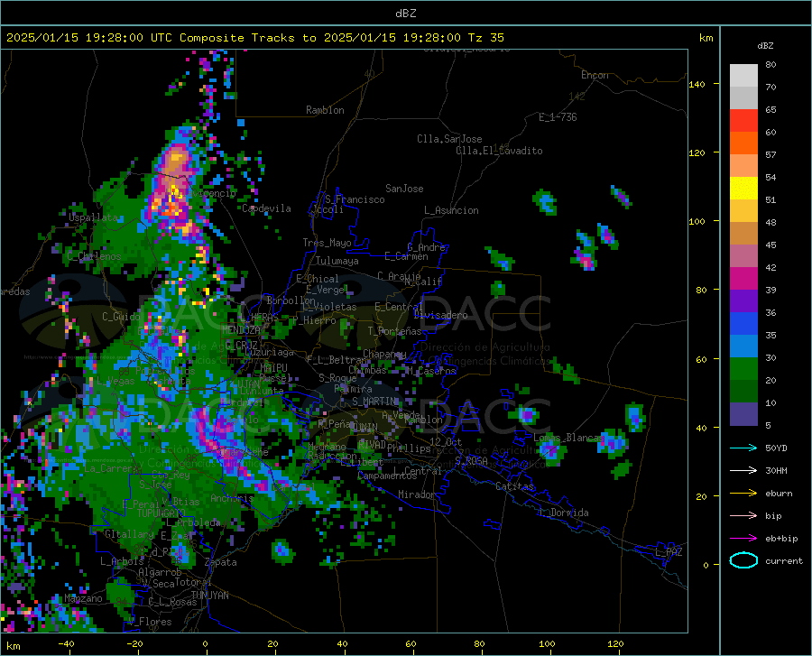
Task: Click the L_PAZ label near the map edge
Action: pos(669,552)
